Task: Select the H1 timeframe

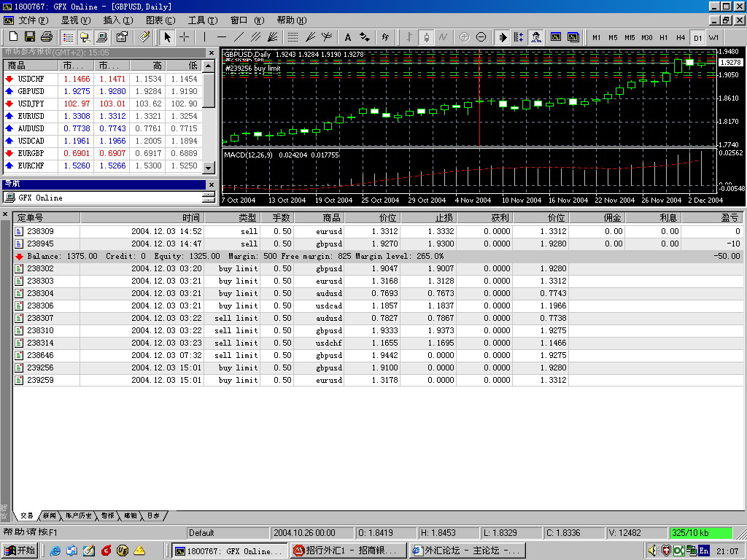Action: (x=664, y=37)
